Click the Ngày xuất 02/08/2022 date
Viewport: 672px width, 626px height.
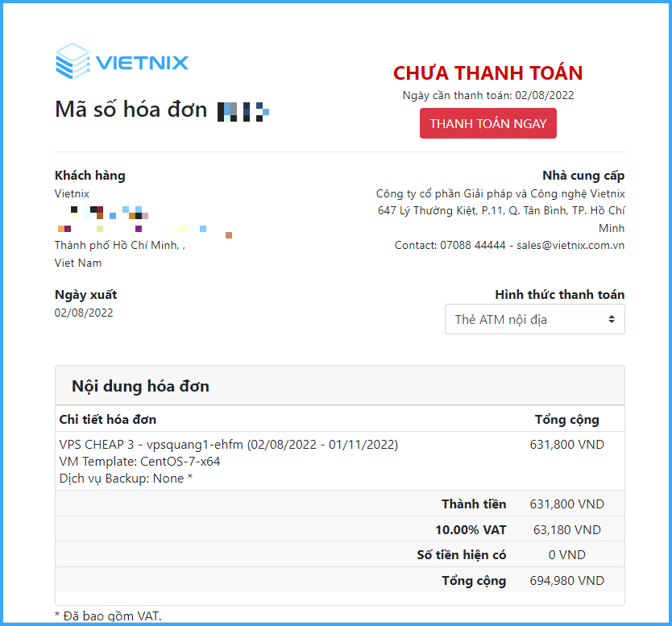(84, 313)
